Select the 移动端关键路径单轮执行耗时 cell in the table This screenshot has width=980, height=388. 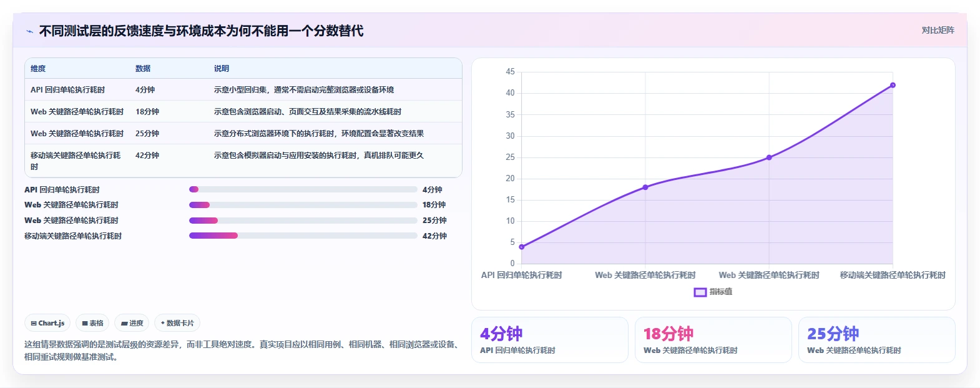(x=76, y=161)
